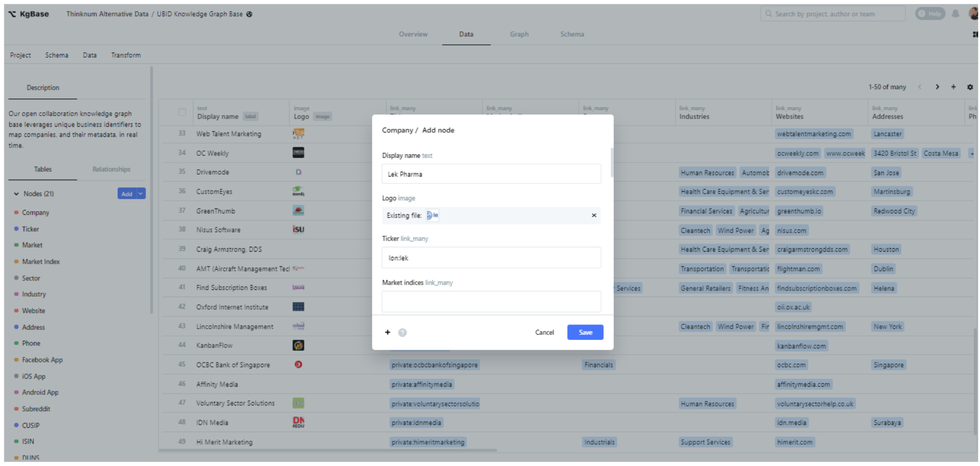Click the private:idnmedia ticker tag
This screenshot has width=980, height=466.
point(416,422)
